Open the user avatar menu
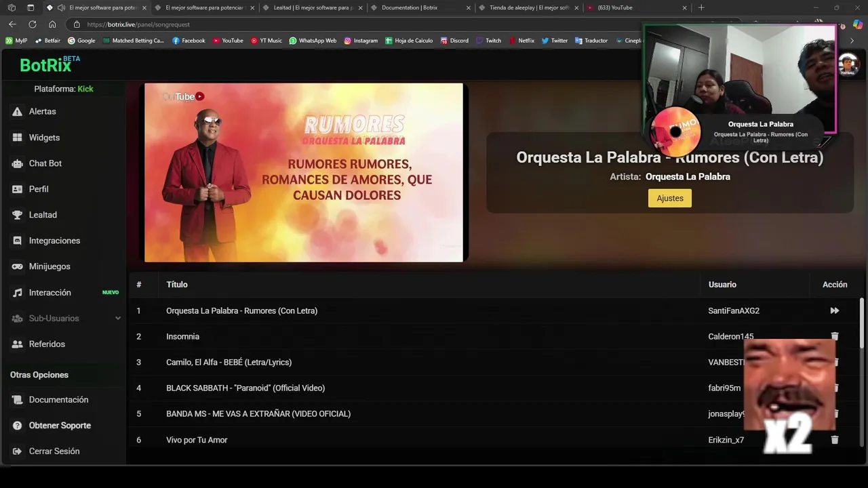The width and height of the screenshot is (868, 488). tap(849, 65)
